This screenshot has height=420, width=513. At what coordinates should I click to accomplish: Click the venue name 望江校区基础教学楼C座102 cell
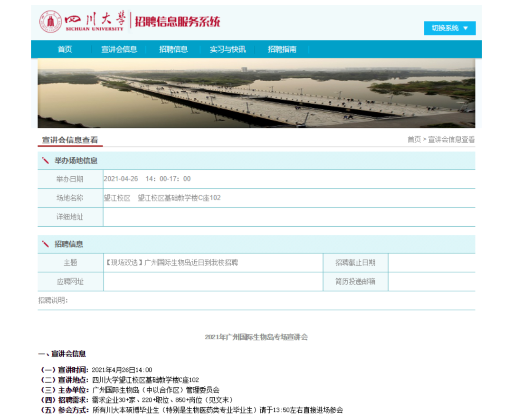click(x=162, y=198)
